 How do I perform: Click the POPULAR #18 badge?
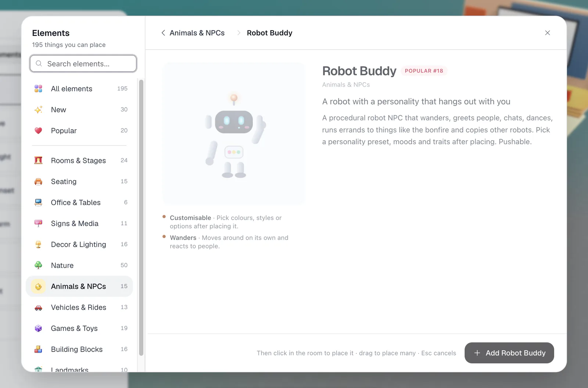coord(424,71)
